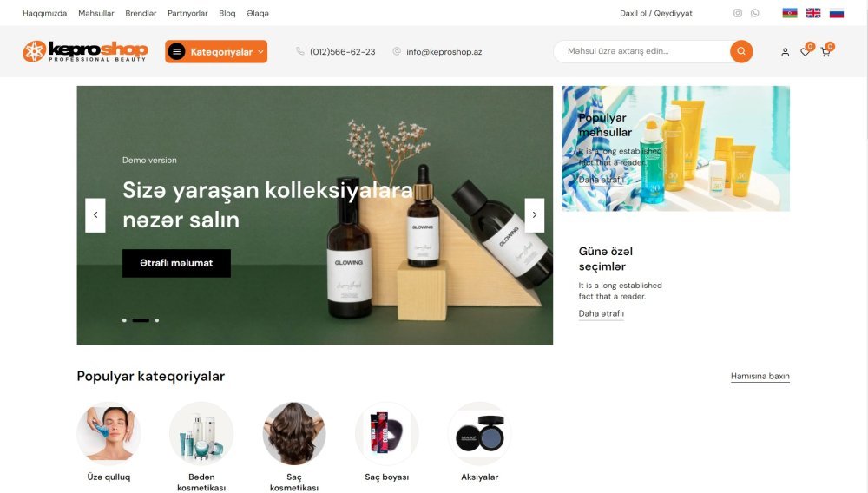The width and height of the screenshot is (868, 493).
Task: Open the WhatsApp icon link
Action: pos(754,13)
